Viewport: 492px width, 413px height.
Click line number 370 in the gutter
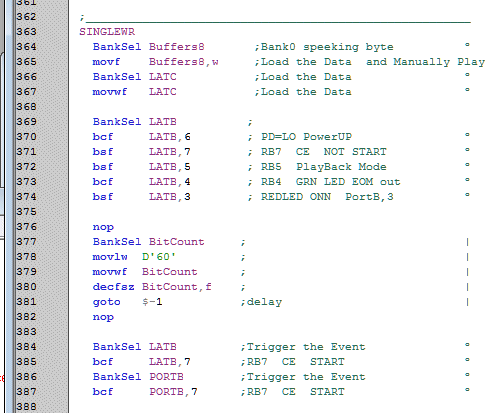[x=26, y=137]
